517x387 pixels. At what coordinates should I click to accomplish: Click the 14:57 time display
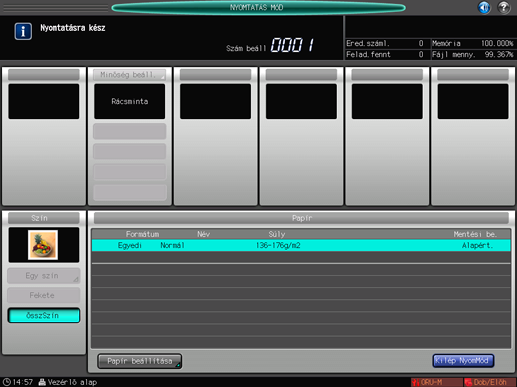[x=23, y=382]
